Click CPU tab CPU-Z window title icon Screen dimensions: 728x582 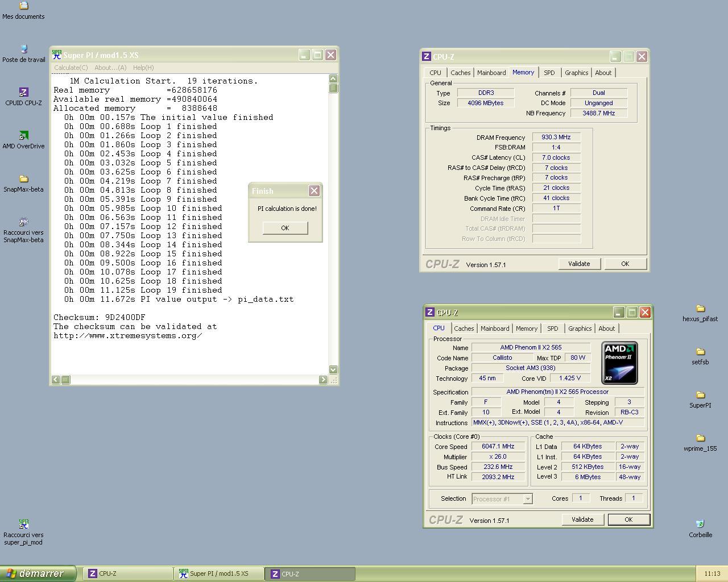click(430, 312)
